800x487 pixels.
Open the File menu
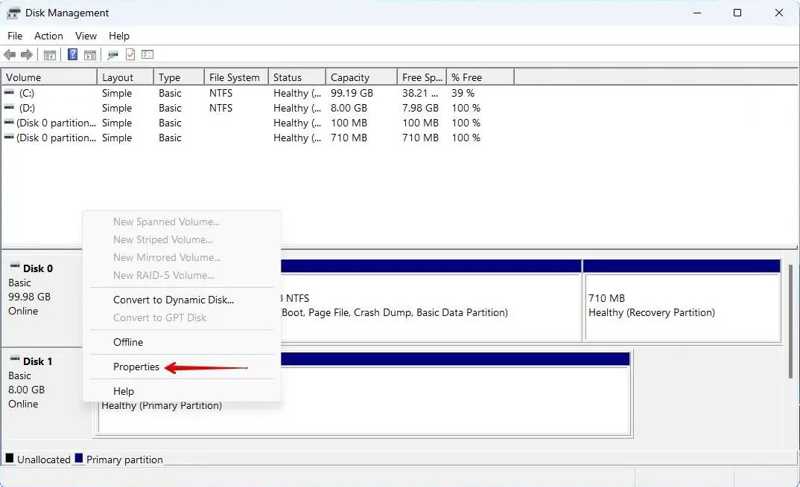[15, 36]
